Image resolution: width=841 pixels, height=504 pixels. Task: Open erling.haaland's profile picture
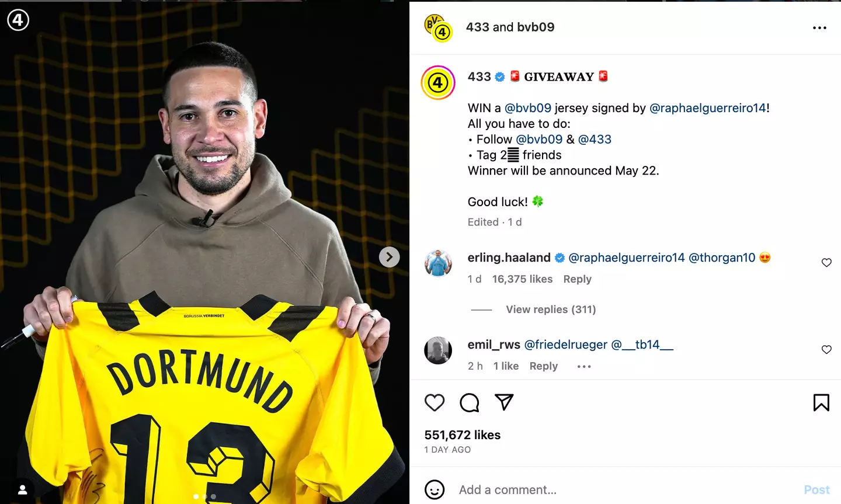coord(438,263)
